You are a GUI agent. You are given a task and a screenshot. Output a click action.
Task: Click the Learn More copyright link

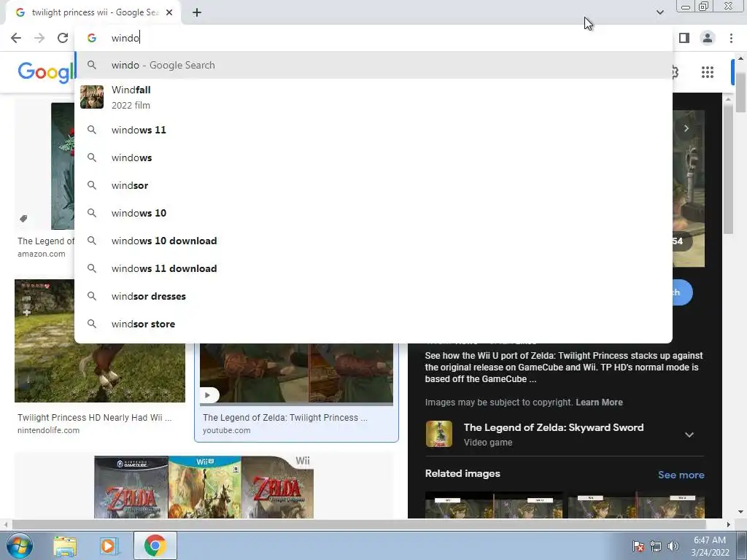599,402
